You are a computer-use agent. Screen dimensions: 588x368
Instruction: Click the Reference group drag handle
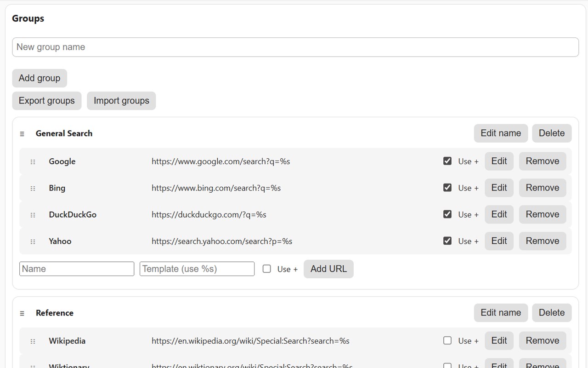click(x=22, y=313)
